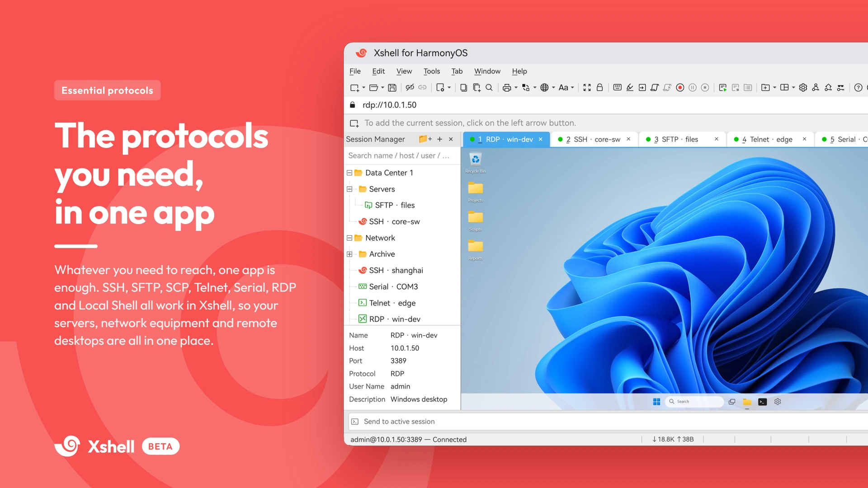The width and height of the screenshot is (868, 488).
Task: Open the View menu
Action: pyautogui.click(x=404, y=71)
